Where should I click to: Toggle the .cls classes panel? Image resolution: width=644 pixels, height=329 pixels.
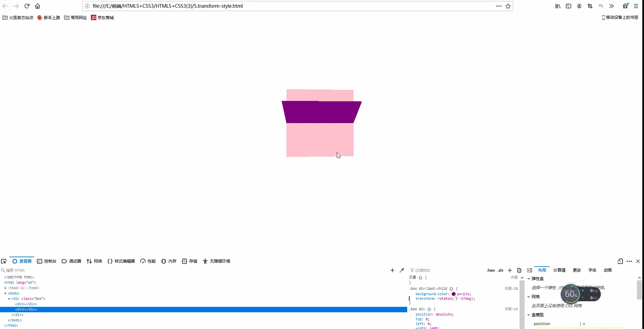(500, 270)
